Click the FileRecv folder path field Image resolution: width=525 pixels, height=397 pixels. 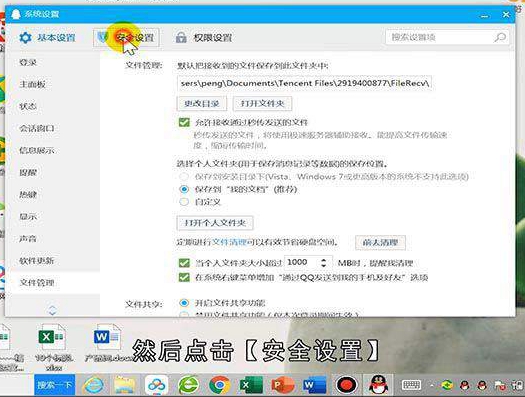click(304, 83)
